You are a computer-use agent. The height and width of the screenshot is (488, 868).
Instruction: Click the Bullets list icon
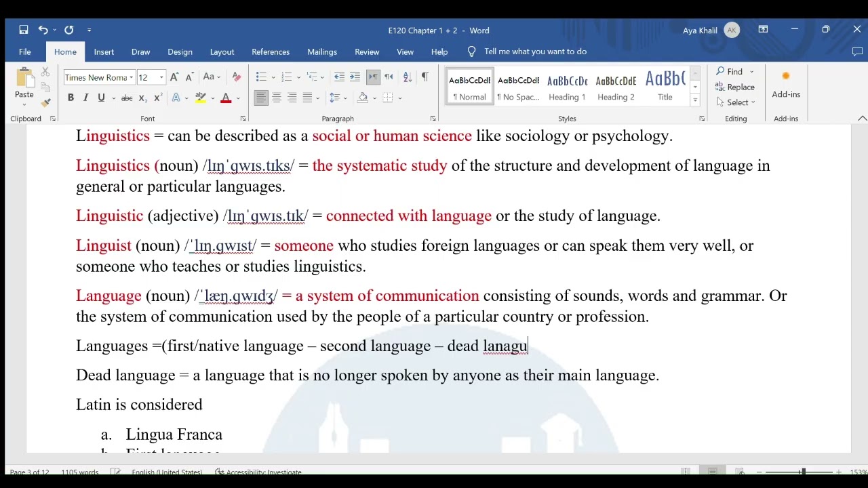(x=261, y=77)
